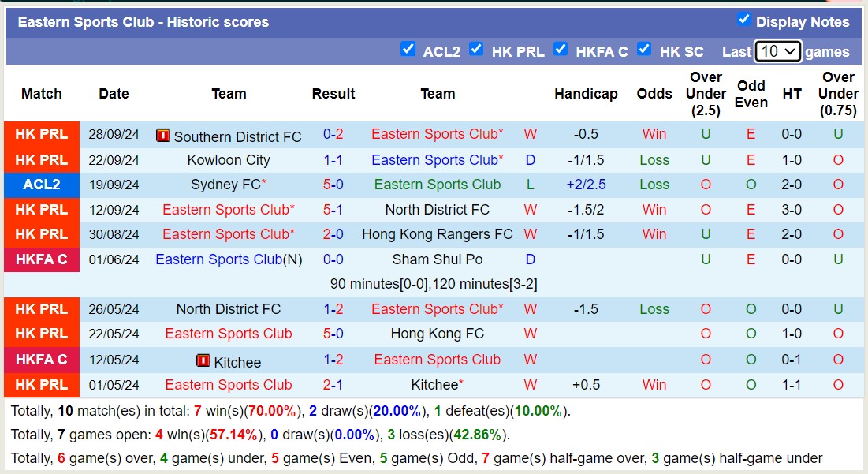Click Hong Kong Rangers FC team name
The height and width of the screenshot is (474, 868).
438,234
